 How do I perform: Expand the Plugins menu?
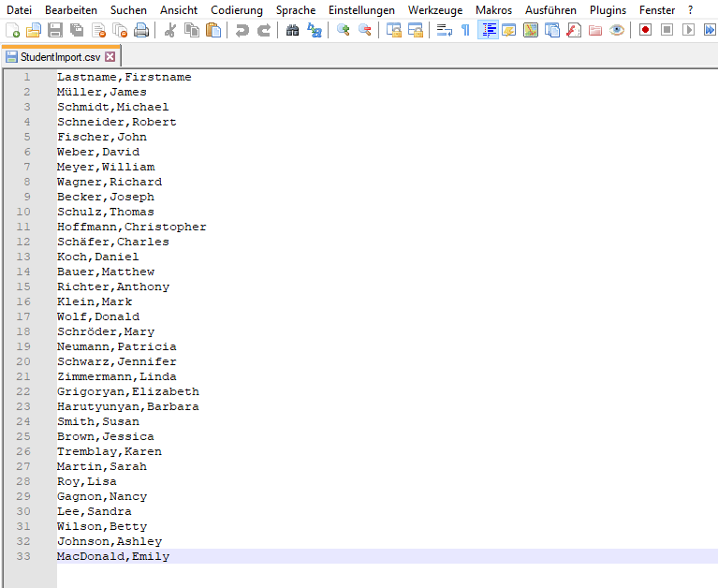click(608, 9)
